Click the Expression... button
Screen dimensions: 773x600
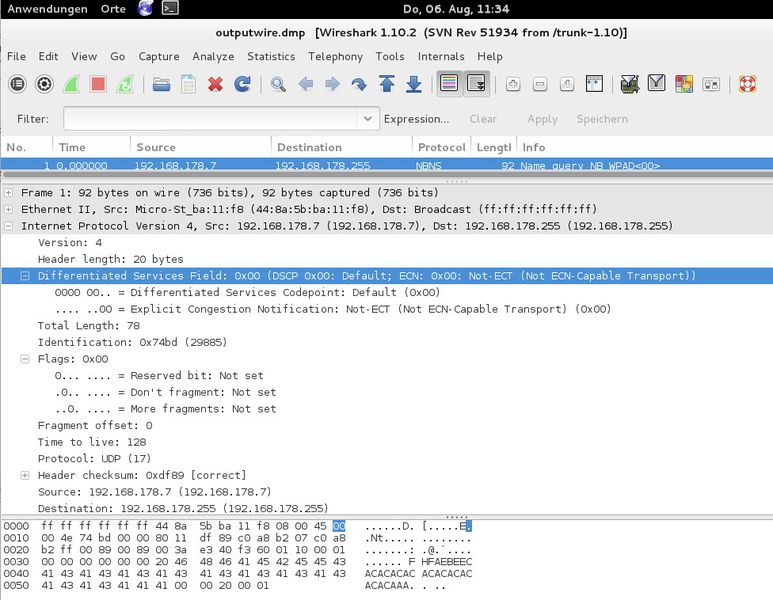(x=417, y=119)
